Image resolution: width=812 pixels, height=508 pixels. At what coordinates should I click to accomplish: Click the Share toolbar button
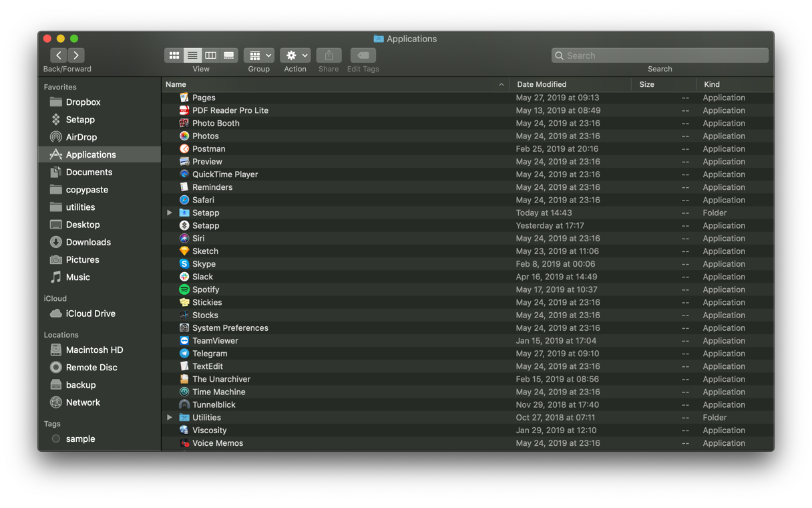329,55
